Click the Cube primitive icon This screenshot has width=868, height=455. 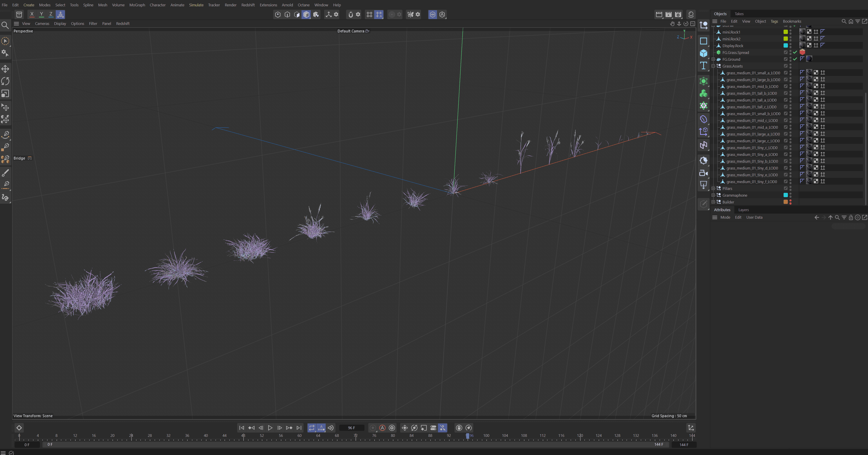[703, 53]
